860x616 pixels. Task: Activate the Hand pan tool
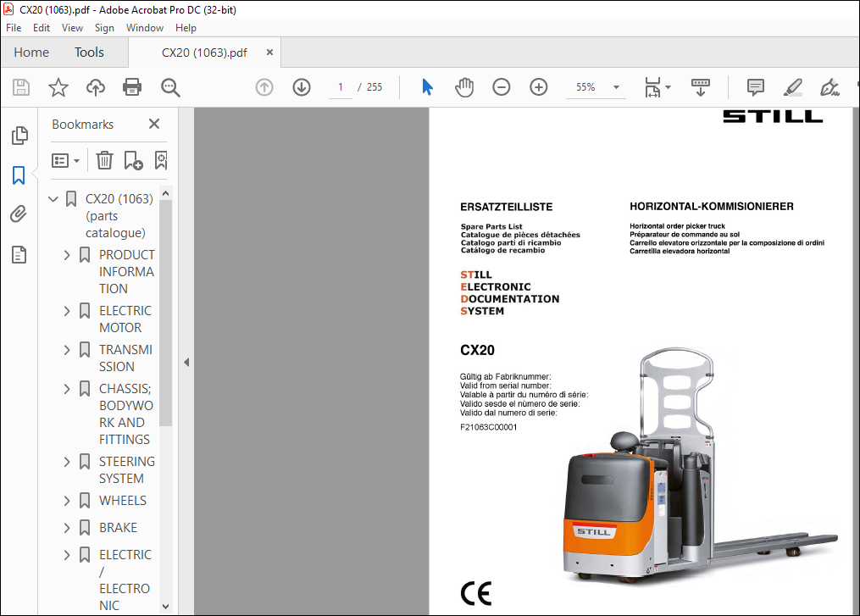[464, 87]
